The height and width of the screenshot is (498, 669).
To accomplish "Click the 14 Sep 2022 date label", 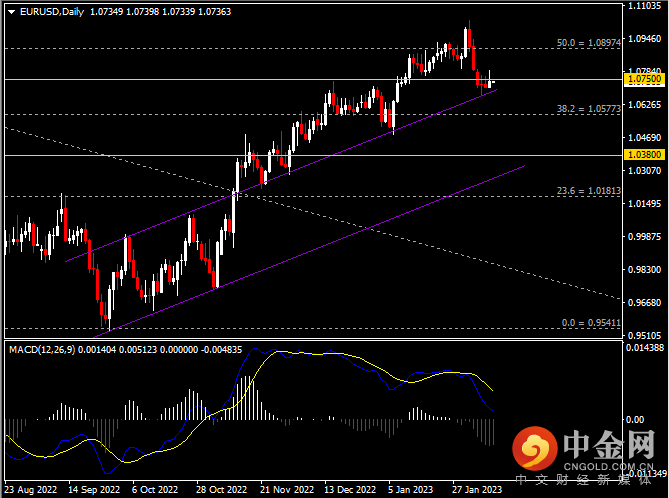I will click(94, 491).
